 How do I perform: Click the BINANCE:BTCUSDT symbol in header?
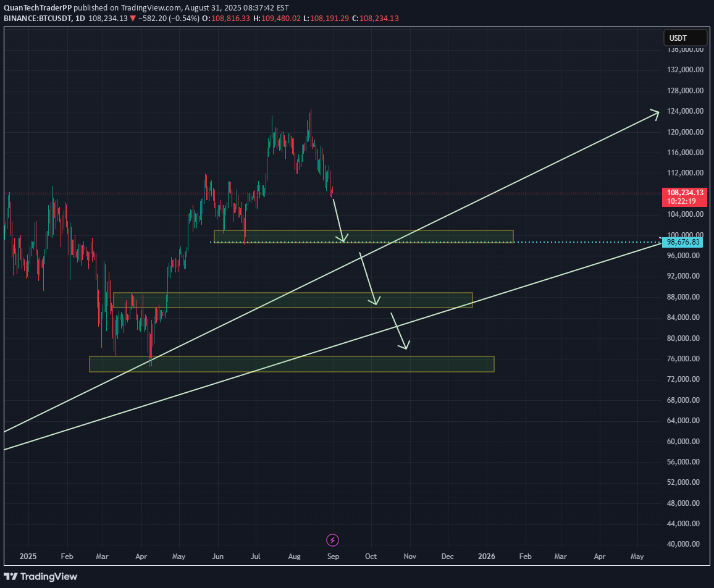click(36, 19)
